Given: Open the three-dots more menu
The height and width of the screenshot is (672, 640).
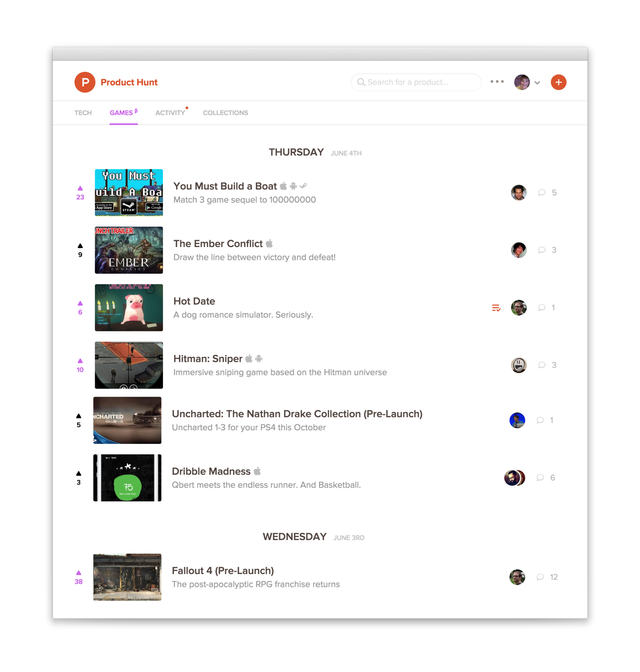Looking at the screenshot, I should pyautogui.click(x=497, y=82).
